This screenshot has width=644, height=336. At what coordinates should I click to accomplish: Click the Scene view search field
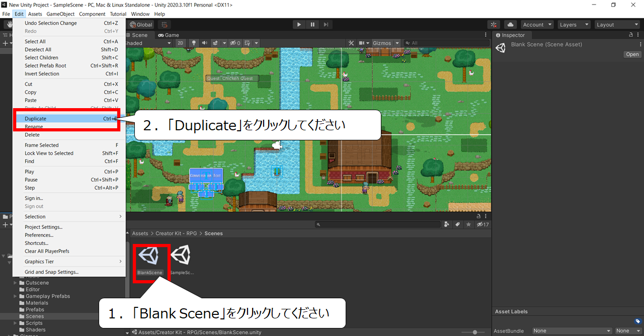446,43
